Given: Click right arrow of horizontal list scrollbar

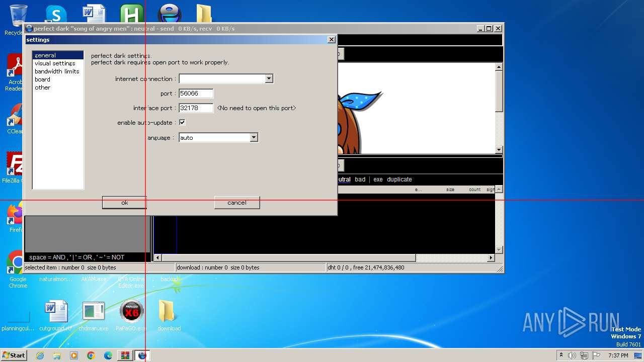Looking at the screenshot, I should click(491, 257).
